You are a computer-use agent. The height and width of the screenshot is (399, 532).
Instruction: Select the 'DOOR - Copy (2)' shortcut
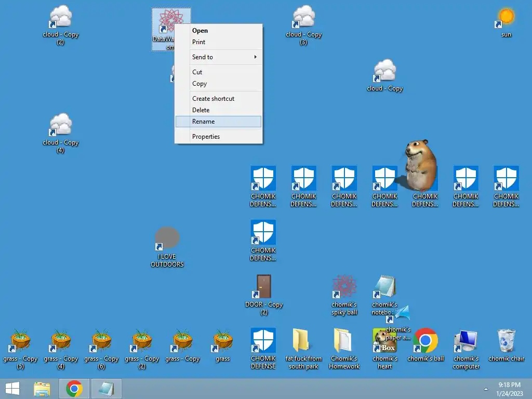263,295
